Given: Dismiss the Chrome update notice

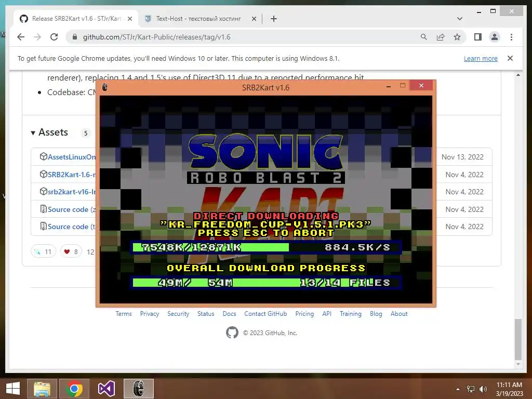Looking at the screenshot, I should point(510,58).
